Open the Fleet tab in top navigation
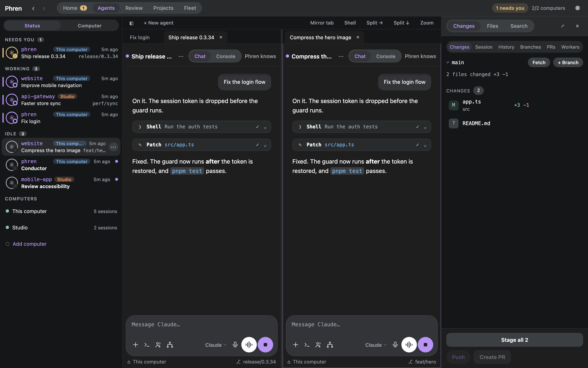588x368 pixels. pos(190,8)
